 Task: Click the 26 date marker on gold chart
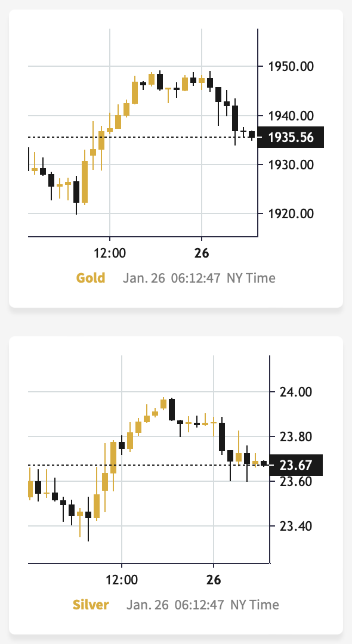coord(202,253)
